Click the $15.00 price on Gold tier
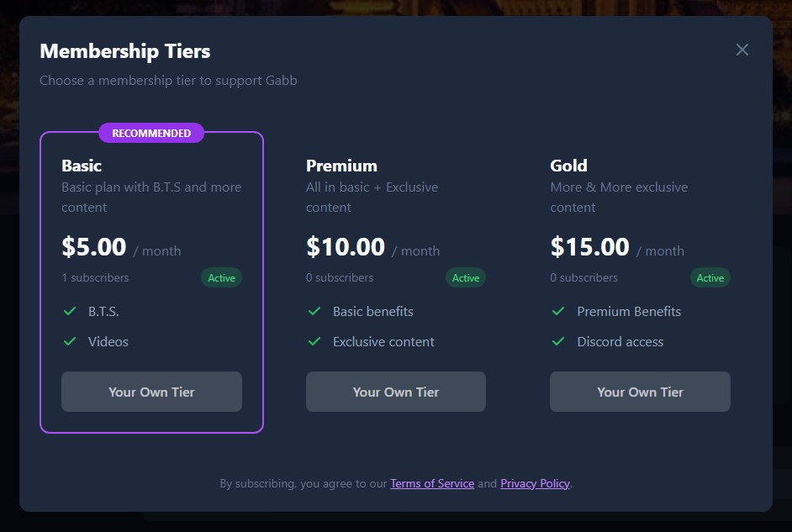The image size is (792, 532). [x=589, y=247]
